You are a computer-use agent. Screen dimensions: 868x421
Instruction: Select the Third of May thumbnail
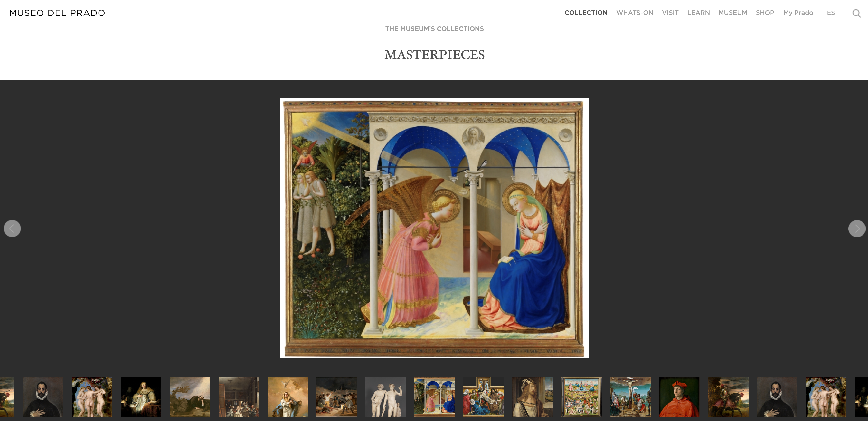click(337, 397)
